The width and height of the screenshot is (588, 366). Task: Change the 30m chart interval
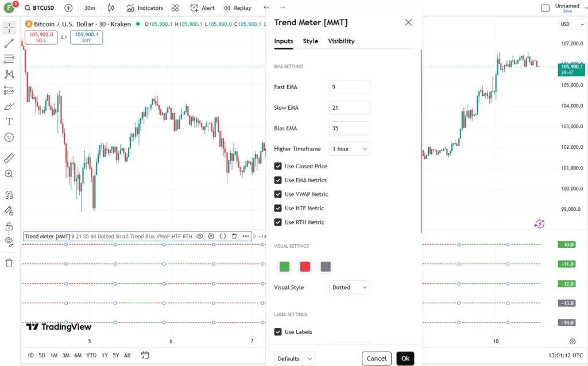pos(90,8)
